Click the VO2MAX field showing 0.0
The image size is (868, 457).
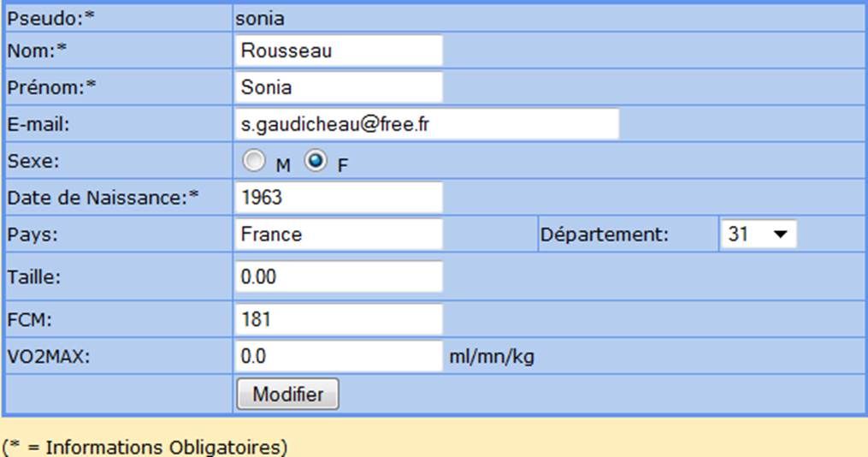pyautogui.click(x=339, y=356)
